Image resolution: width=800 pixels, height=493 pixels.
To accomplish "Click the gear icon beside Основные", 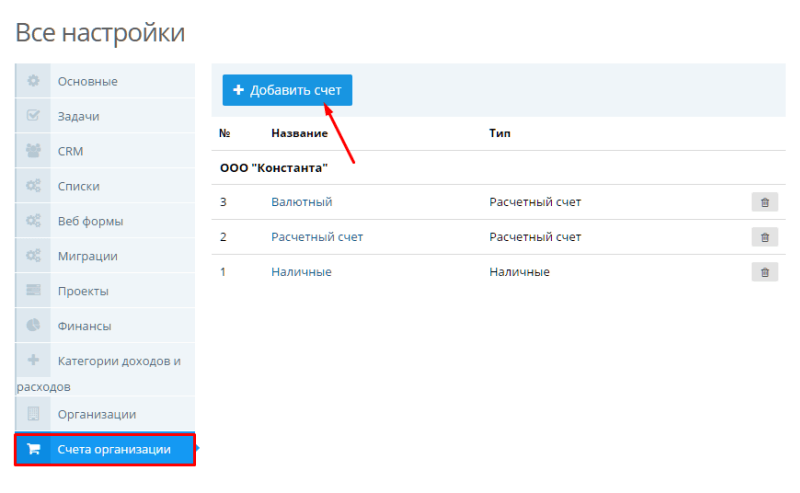I will [33, 81].
